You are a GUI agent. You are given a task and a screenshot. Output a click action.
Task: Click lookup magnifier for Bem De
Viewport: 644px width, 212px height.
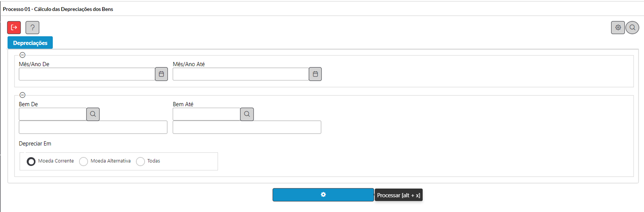coord(93,114)
